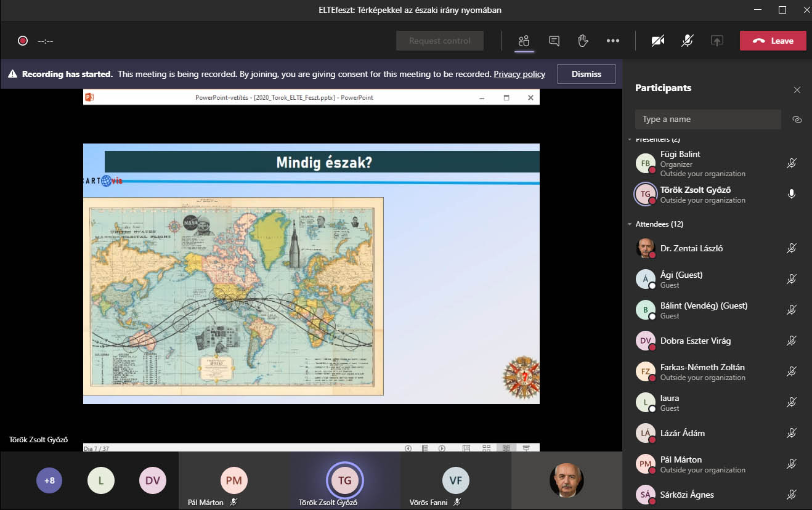The image size is (812, 510).
Task: Select attendee Ági (Guest)
Action: click(717, 279)
